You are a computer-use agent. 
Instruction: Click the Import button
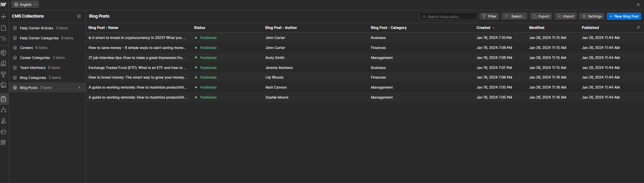pos(565,16)
